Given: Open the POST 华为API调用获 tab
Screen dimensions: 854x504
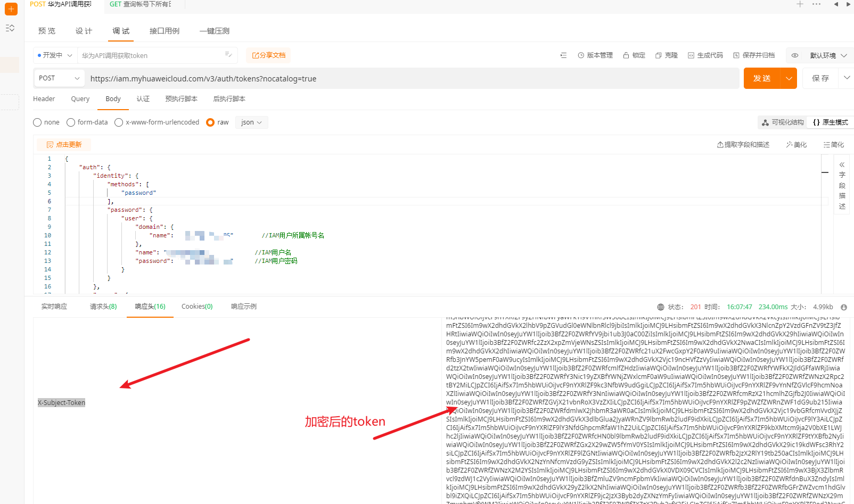Looking at the screenshot, I should coord(61,4).
